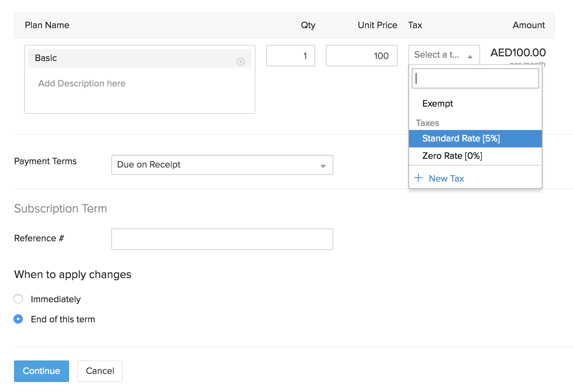Select Zero Rate 0% tax
The width and height of the screenshot is (574, 392).
point(452,156)
